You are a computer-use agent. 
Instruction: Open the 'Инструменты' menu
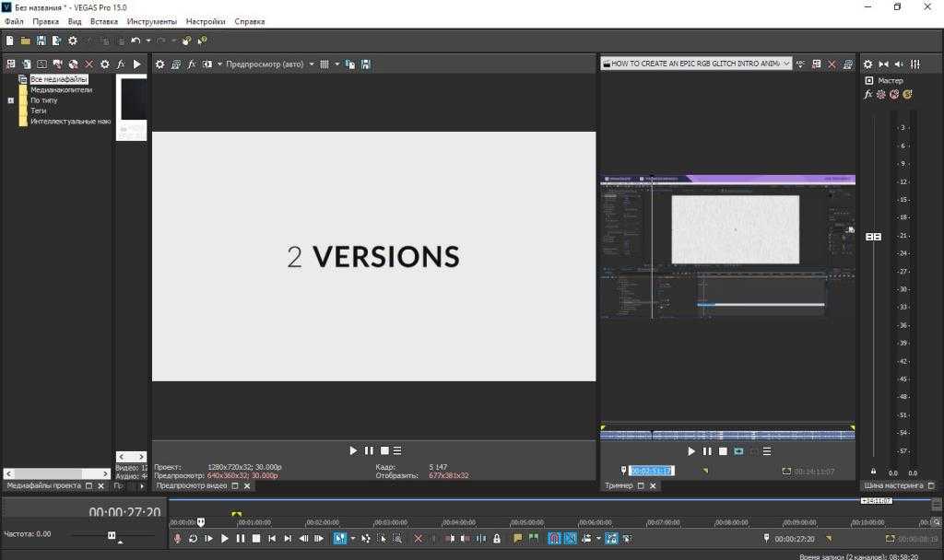(153, 21)
